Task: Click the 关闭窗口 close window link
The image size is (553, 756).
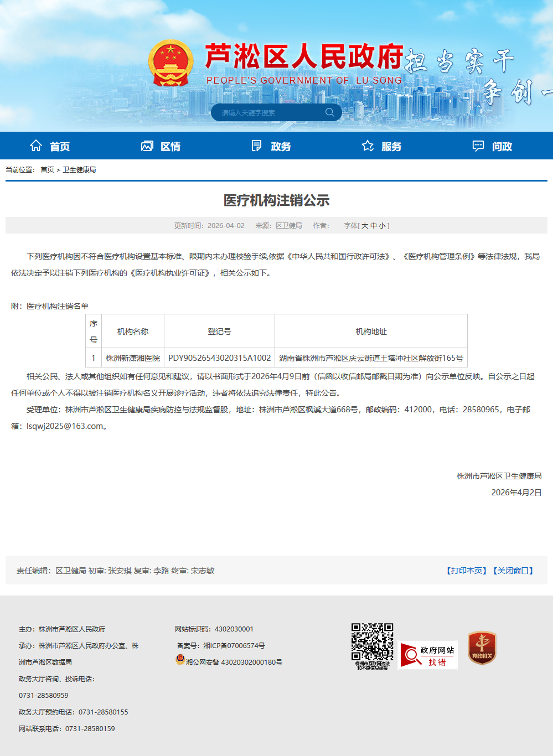Action: pos(513,571)
